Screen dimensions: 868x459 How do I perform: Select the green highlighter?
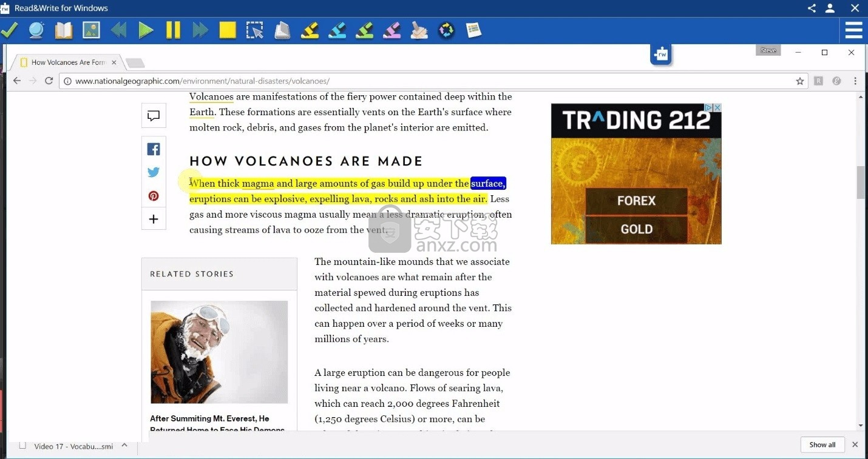pos(364,30)
